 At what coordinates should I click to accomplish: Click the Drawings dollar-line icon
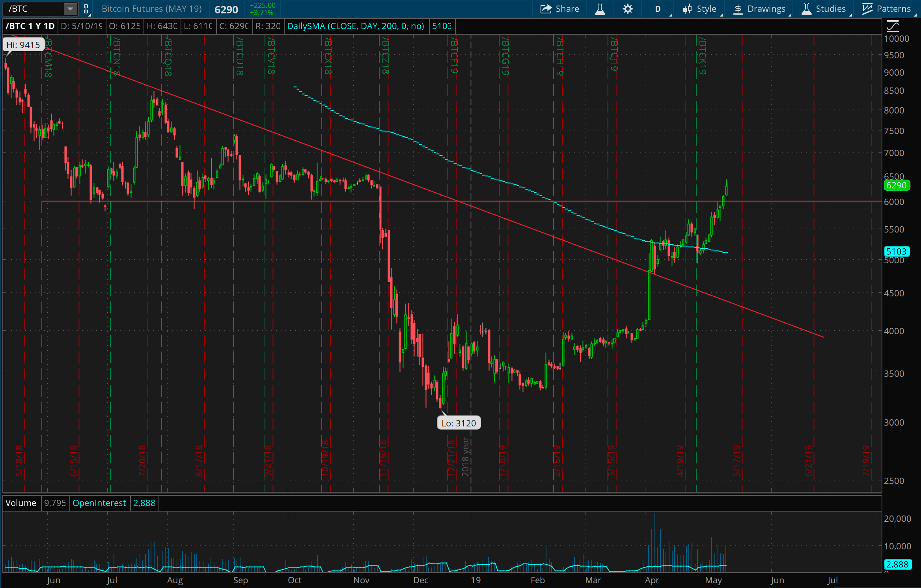[738, 9]
